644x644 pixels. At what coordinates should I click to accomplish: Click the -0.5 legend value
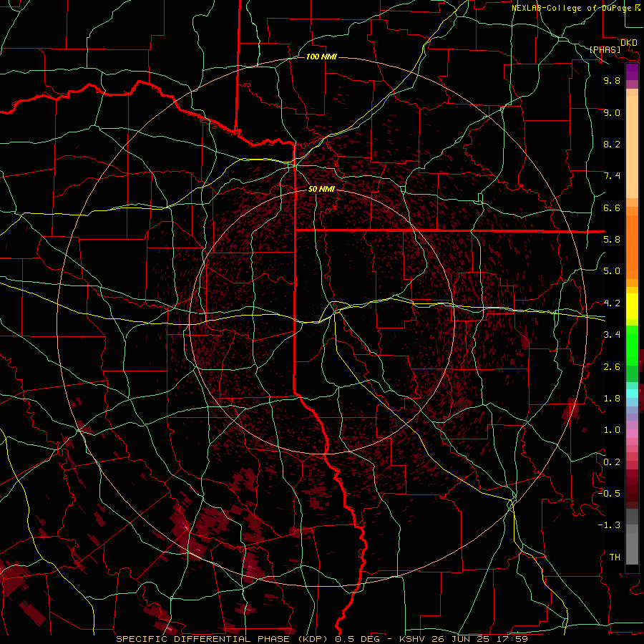(x=609, y=494)
